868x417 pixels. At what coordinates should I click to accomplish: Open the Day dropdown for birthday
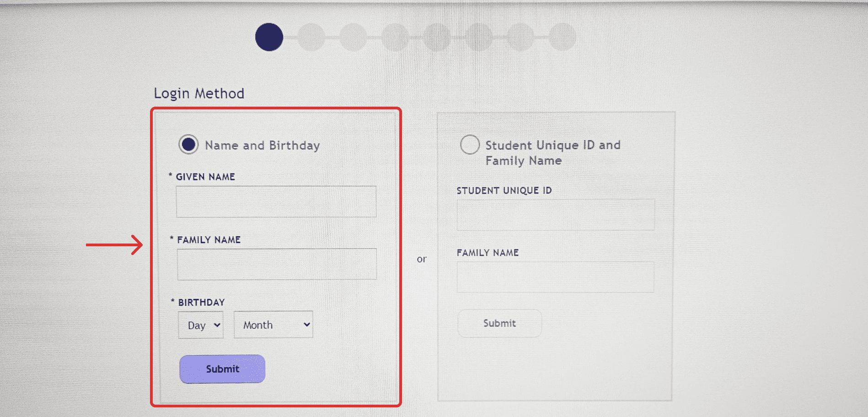coord(201,325)
